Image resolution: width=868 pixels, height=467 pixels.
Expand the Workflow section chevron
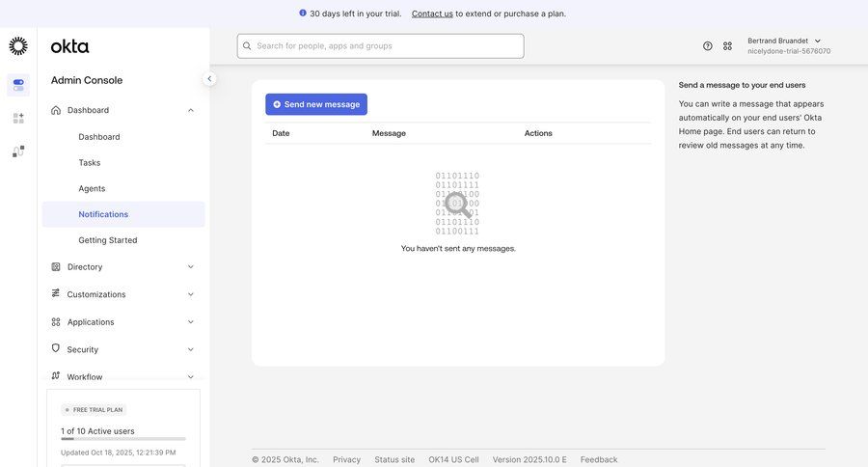[x=190, y=376]
